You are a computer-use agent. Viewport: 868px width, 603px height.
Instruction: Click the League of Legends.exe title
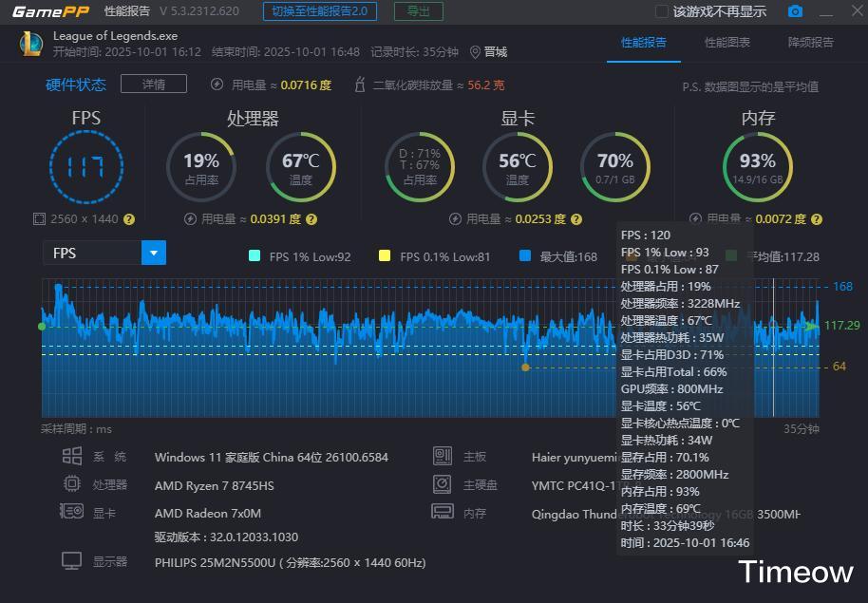pyautogui.click(x=115, y=36)
